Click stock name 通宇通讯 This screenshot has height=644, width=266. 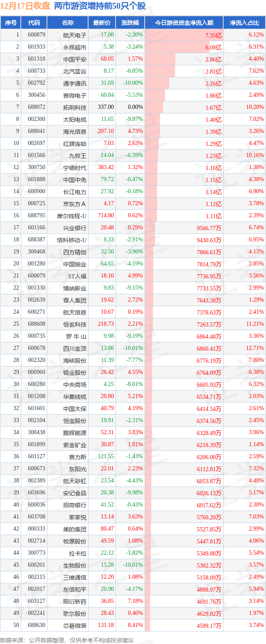coord(75,83)
